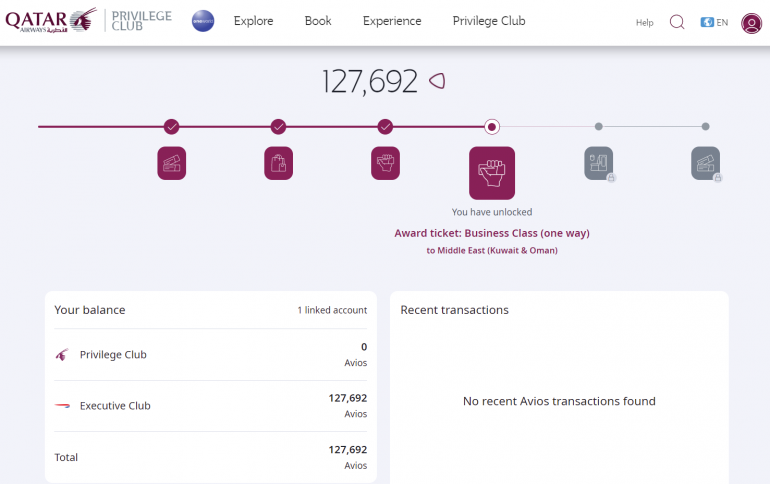Open the Privilege Club menu
The height and width of the screenshot is (484, 770).
coord(488,21)
